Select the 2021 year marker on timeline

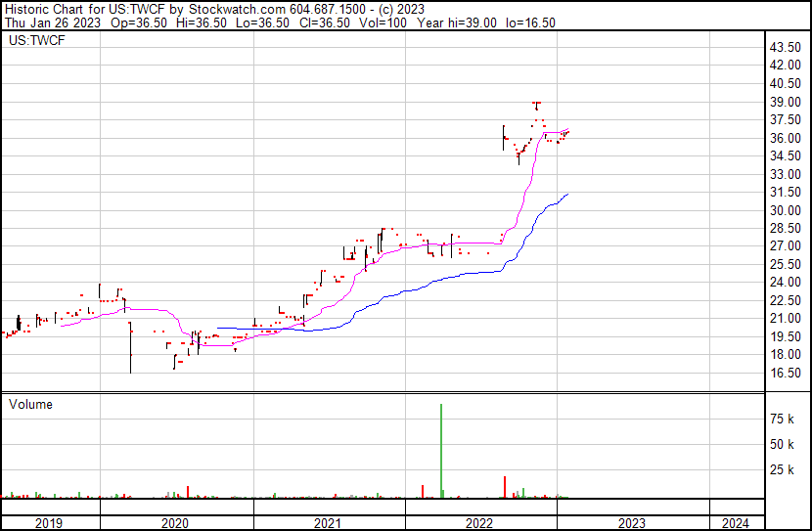click(329, 523)
